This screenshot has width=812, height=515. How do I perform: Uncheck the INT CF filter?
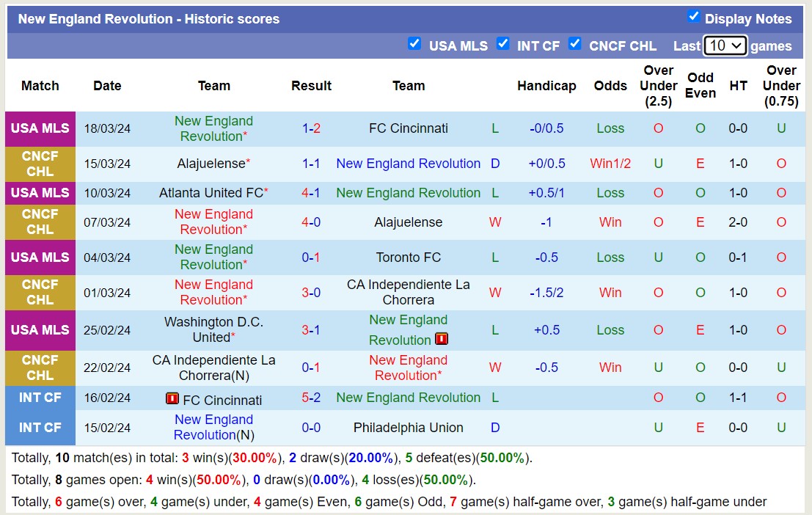pyautogui.click(x=504, y=44)
